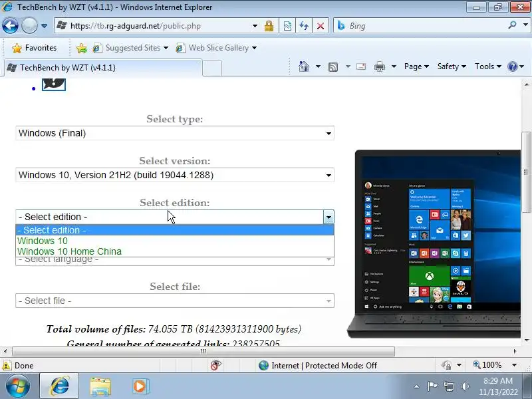Image resolution: width=532 pixels, height=399 pixels.
Task: Click 'Total volume of files' text
Action: (96, 329)
